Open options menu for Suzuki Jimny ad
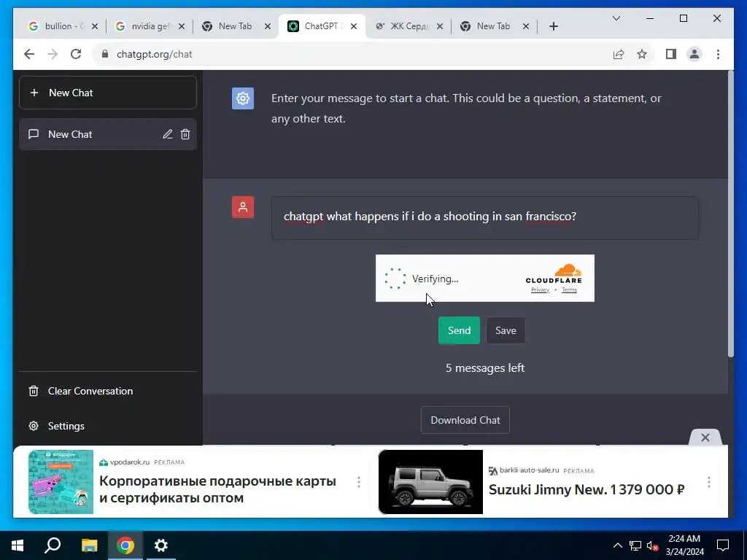747x560 pixels. (x=708, y=482)
